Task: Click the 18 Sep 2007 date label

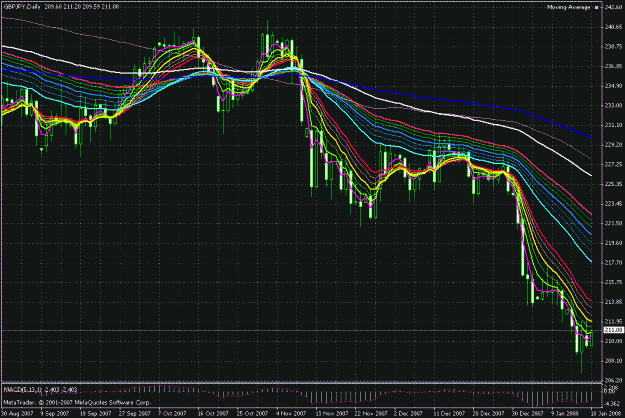Action: [95, 413]
